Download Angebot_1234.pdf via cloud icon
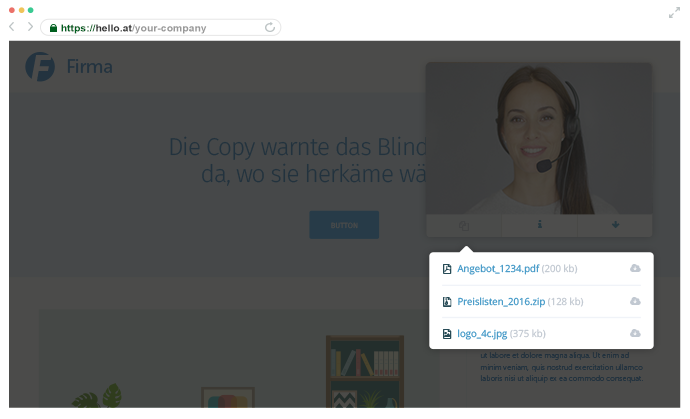 [x=635, y=268]
